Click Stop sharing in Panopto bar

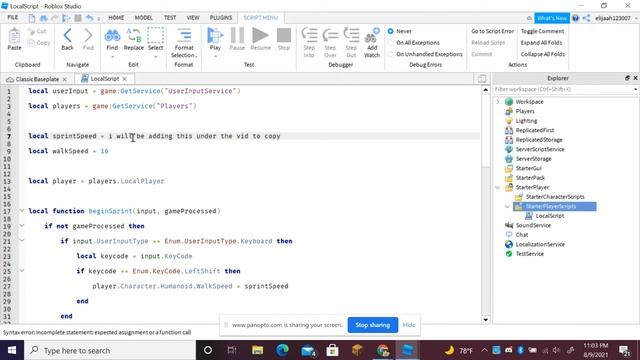click(x=373, y=325)
